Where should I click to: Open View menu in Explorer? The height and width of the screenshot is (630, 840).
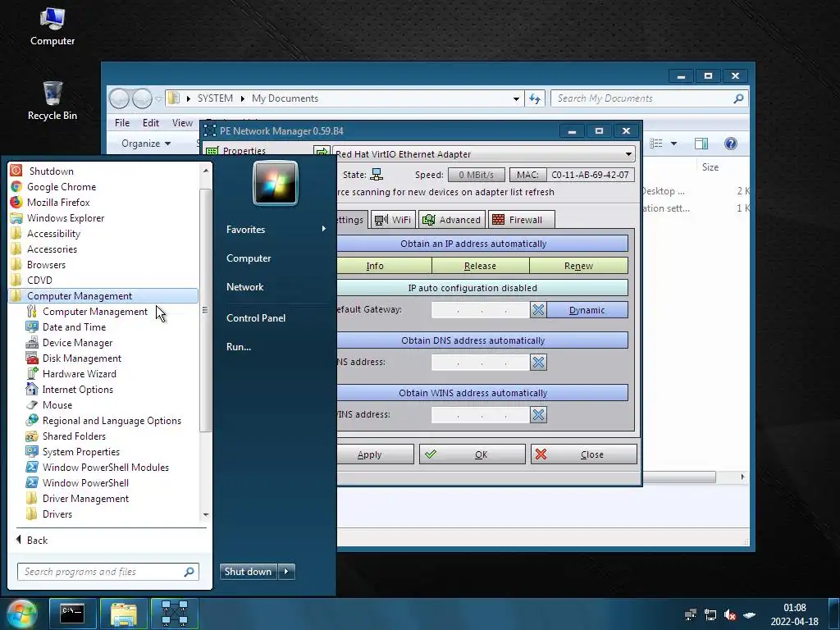click(182, 123)
